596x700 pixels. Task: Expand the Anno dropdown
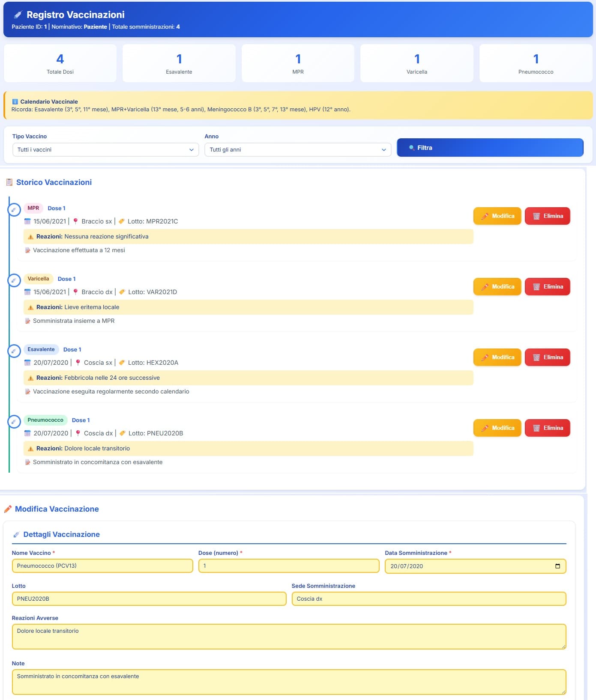[x=297, y=149]
